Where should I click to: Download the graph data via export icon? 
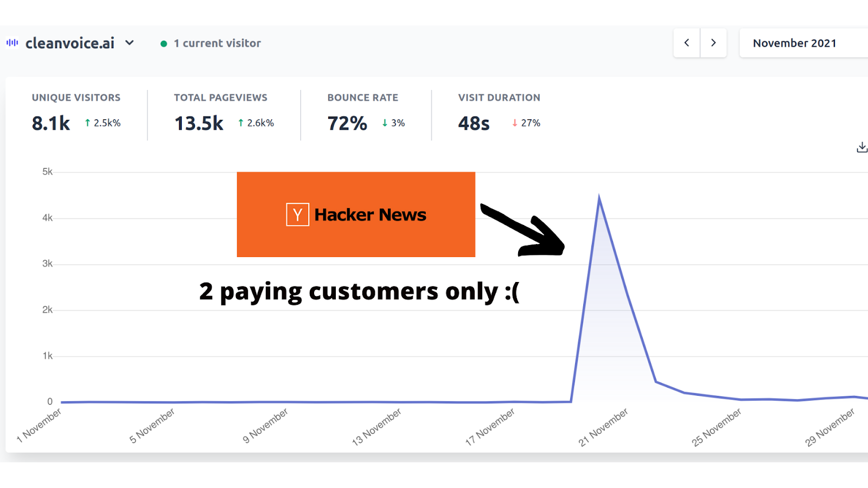click(861, 147)
